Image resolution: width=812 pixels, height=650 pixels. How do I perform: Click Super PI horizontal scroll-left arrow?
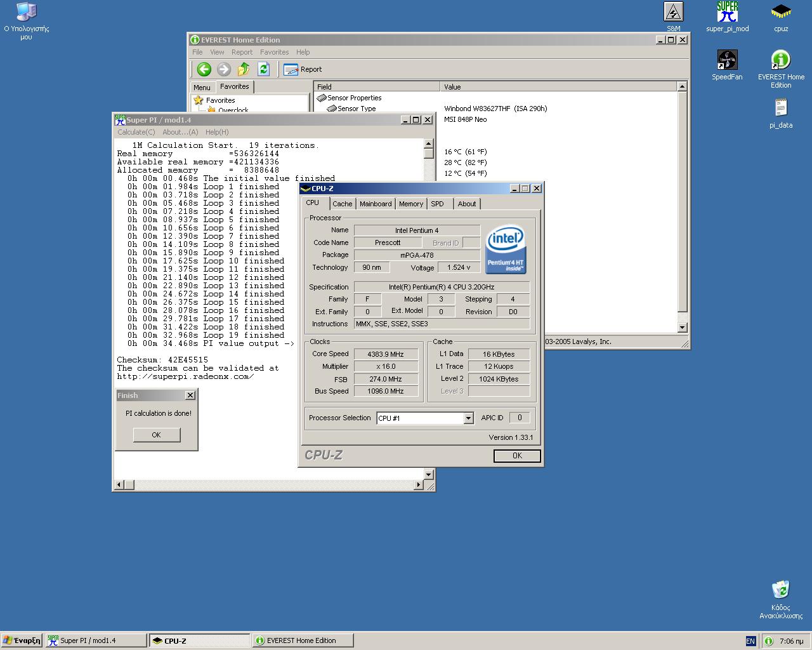(119, 485)
